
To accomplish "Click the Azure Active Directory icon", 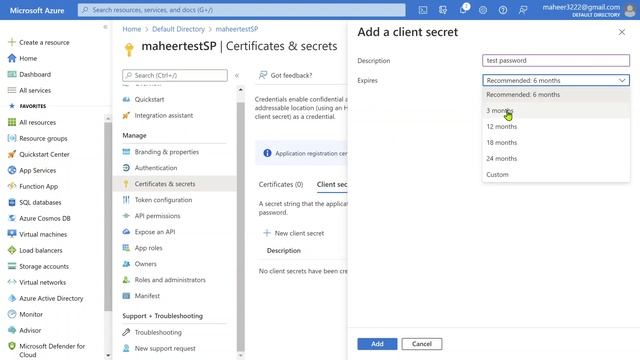I will click(12, 298).
